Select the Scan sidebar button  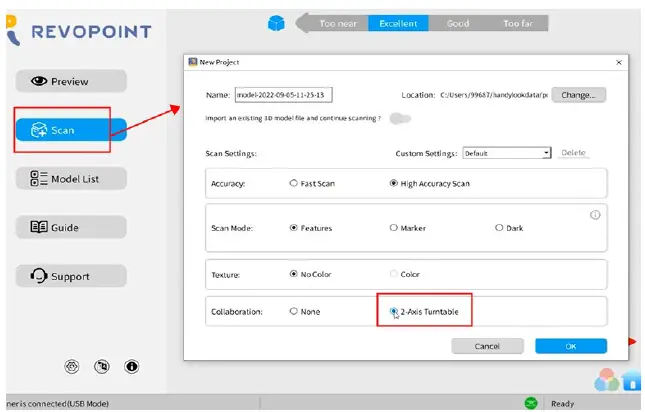(x=71, y=130)
